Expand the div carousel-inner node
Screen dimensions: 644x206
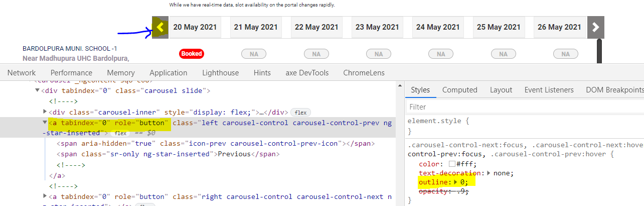45,112
